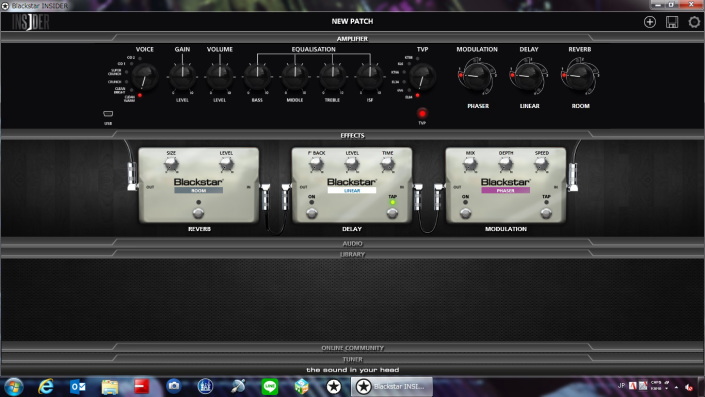Toggle the Delay pedal ON footswitch
Image resolution: width=705 pixels, height=397 pixels.
312,214
